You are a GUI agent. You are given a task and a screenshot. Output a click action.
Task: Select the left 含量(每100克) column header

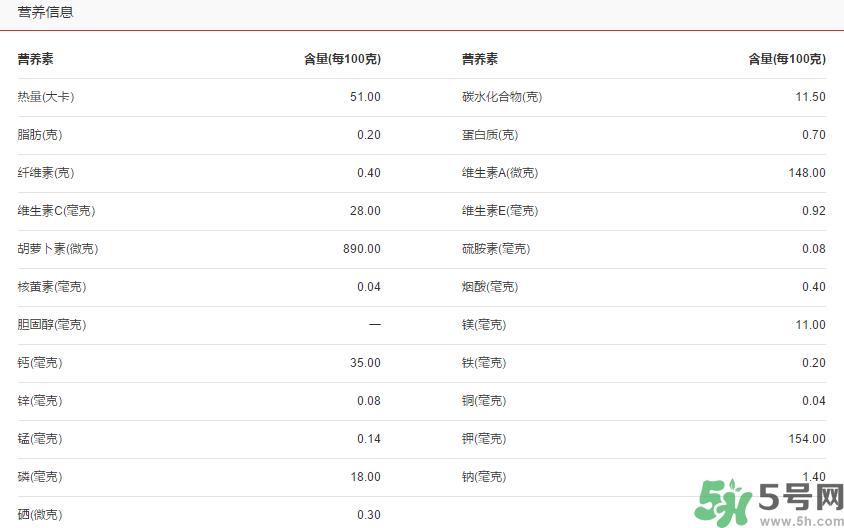click(342, 59)
